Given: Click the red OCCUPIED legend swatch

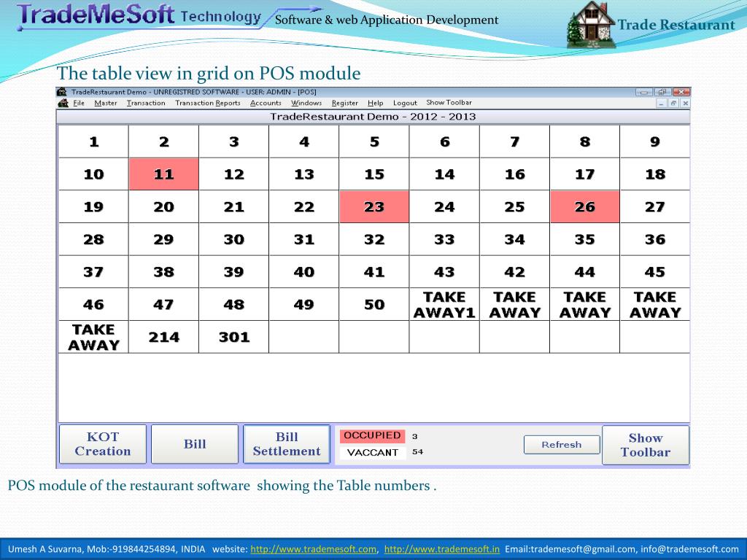Looking at the screenshot, I should coord(372,436).
